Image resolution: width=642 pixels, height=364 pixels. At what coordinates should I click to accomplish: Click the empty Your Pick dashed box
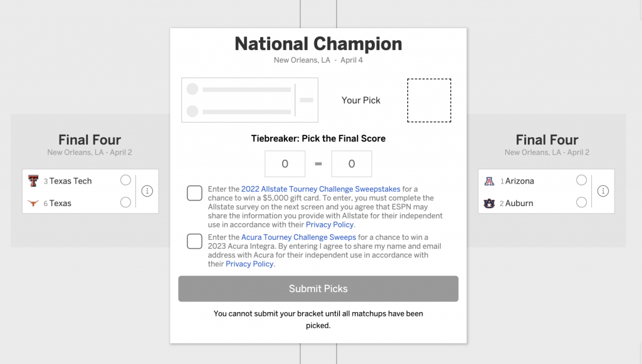(x=429, y=100)
